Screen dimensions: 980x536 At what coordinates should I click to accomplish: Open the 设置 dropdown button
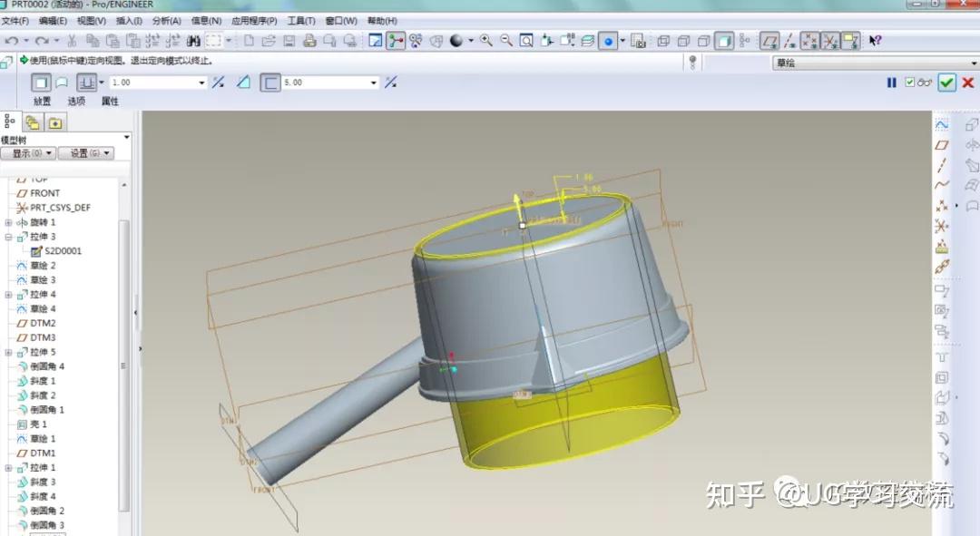[x=86, y=153]
